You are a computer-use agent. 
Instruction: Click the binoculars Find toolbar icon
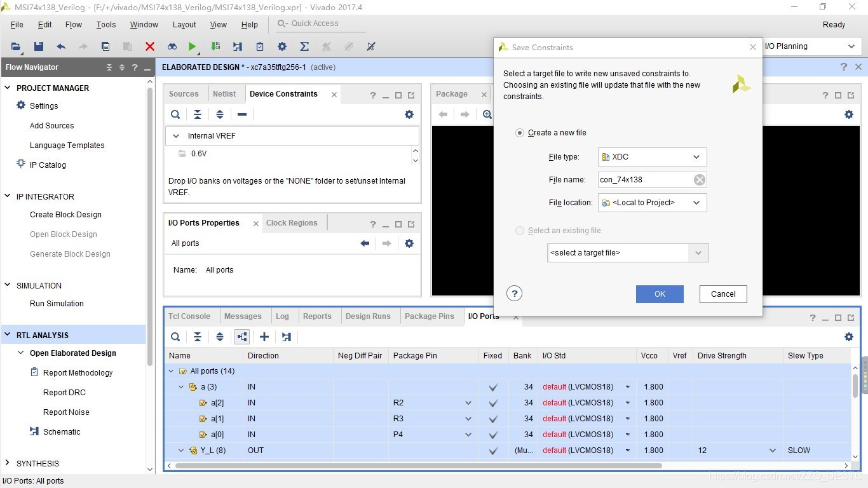172,46
